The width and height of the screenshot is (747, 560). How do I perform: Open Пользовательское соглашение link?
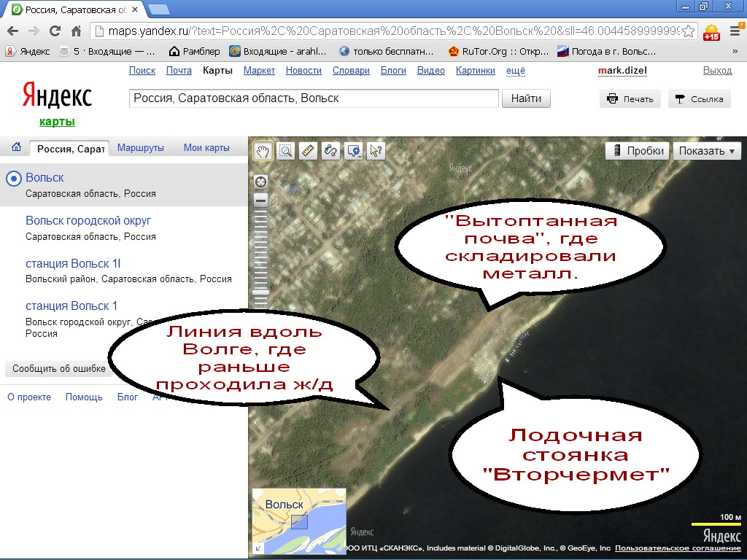click(678, 548)
